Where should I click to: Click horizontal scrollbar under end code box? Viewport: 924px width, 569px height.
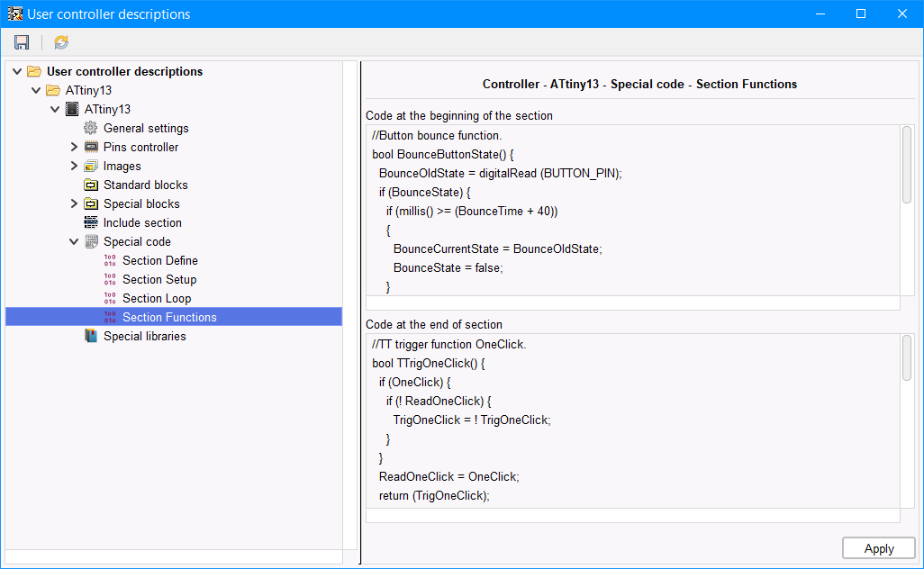point(633,515)
